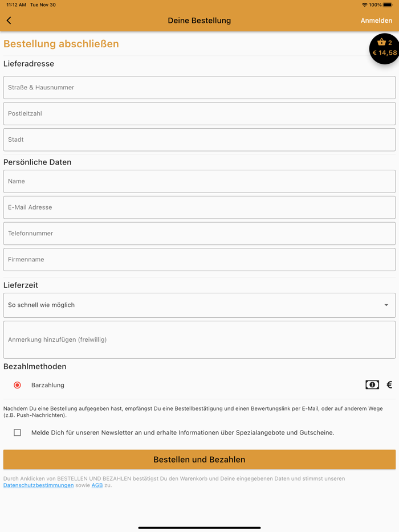Open the AGB link
The height and width of the screenshot is (532, 399).
(x=97, y=485)
